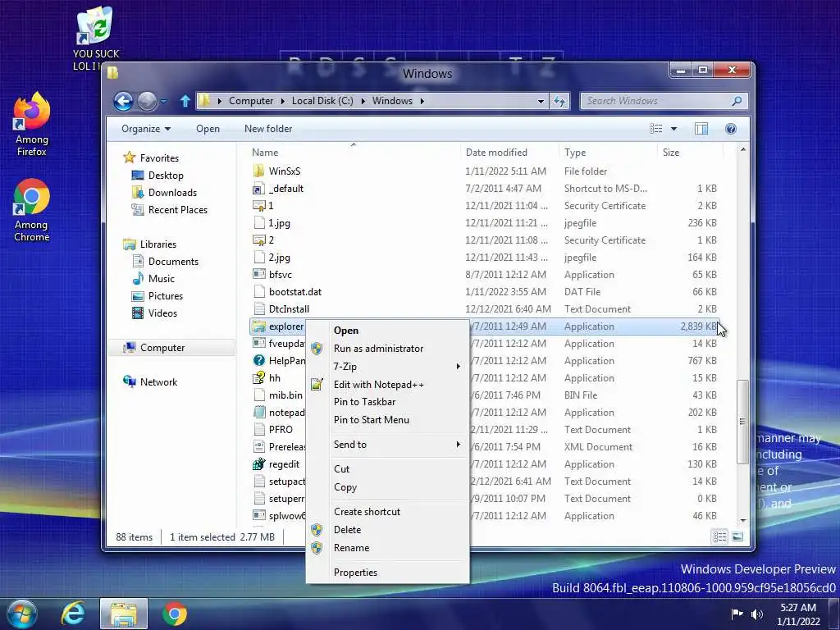Select the _default shortcut icon
The height and width of the screenshot is (630, 840).
258,188
